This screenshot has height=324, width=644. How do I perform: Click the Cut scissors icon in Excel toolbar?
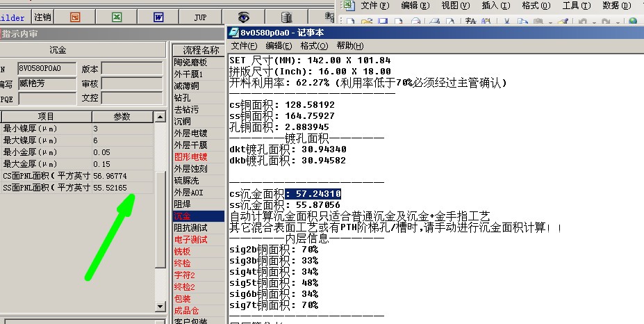coord(507,22)
